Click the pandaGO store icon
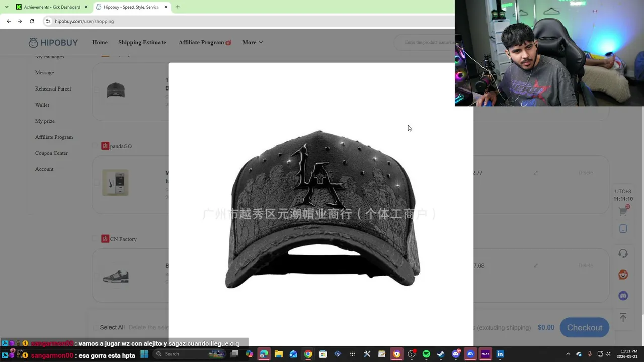 tap(105, 146)
